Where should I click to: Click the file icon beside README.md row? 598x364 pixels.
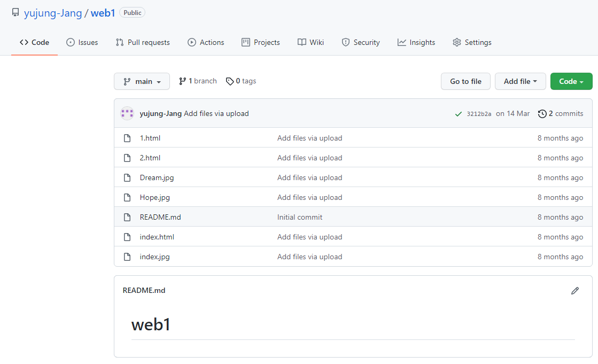127,218
